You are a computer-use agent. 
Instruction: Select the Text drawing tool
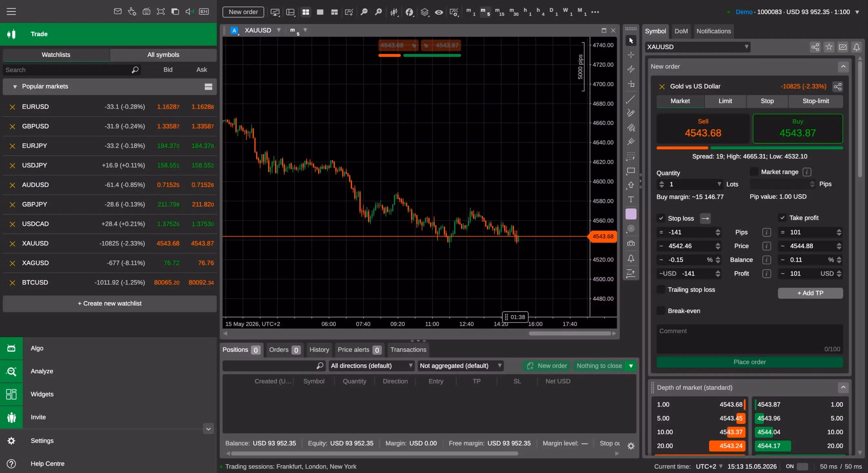(631, 199)
